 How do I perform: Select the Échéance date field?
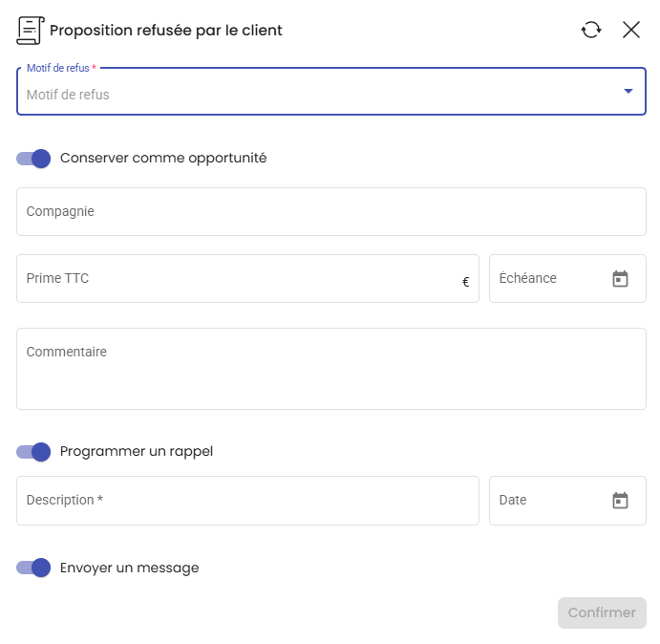coord(567,278)
